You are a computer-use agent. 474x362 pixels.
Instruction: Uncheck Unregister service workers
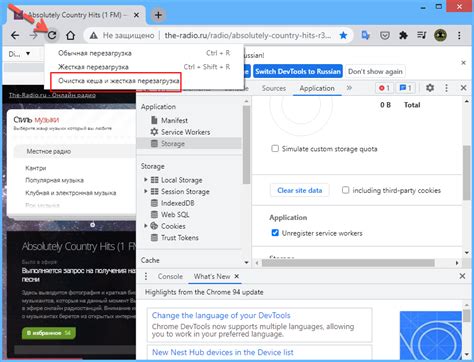click(x=275, y=233)
